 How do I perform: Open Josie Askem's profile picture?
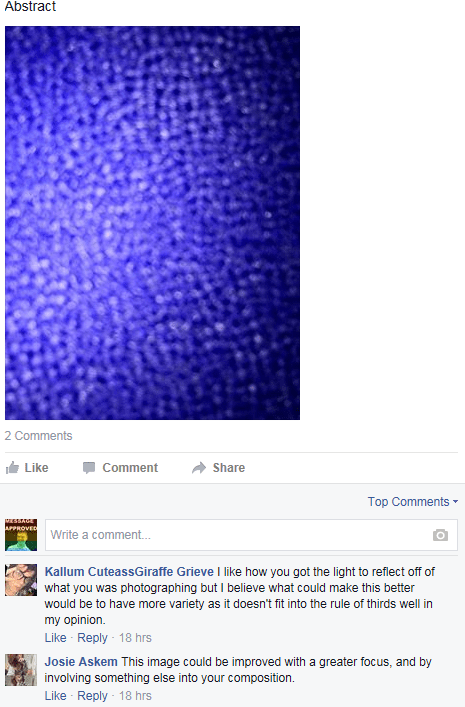(21, 670)
